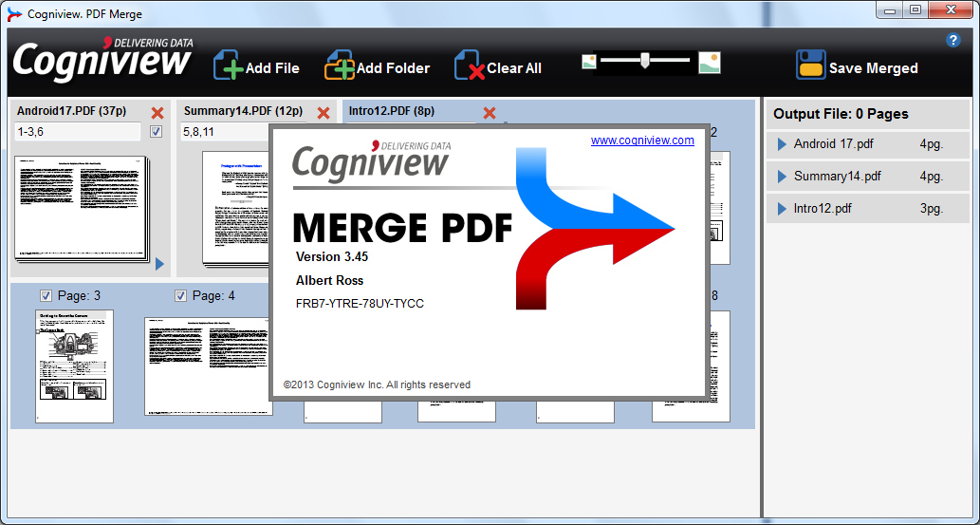Screen dimensions: 980x525
Task: Select the Summary14.PDF document thumbnail
Action: pyautogui.click(x=236, y=210)
